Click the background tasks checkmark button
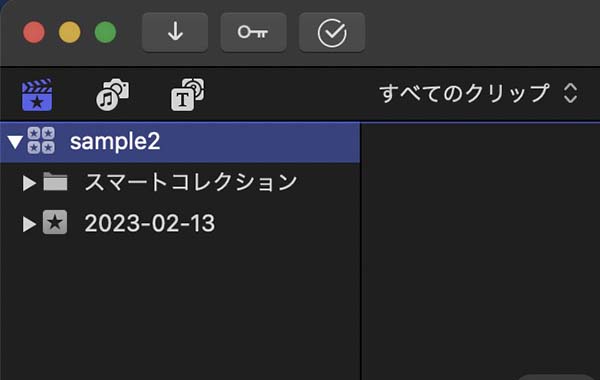Viewport: 600px width, 380px height. click(x=332, y=32)
